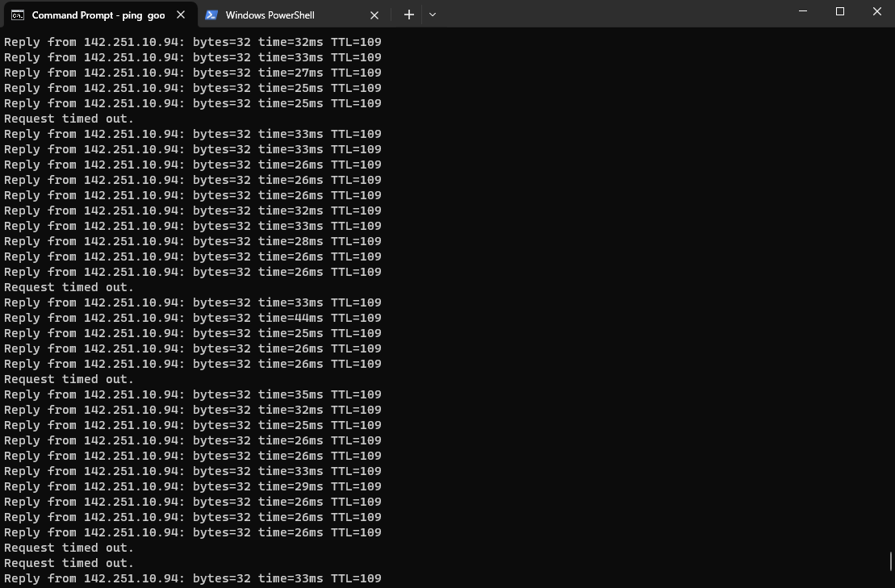Click the reply line showing time=27ms
This screenshot has width=895, height=588.
193,73
